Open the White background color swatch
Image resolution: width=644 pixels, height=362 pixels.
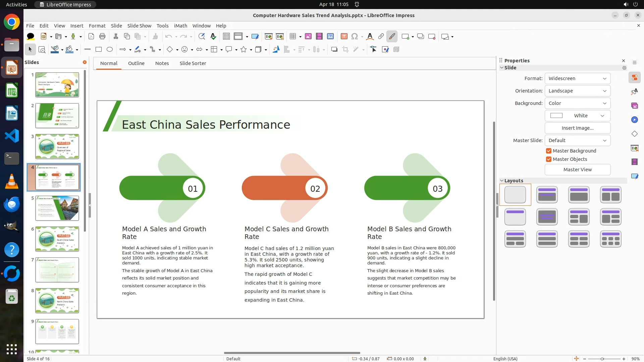click(577, 116)
